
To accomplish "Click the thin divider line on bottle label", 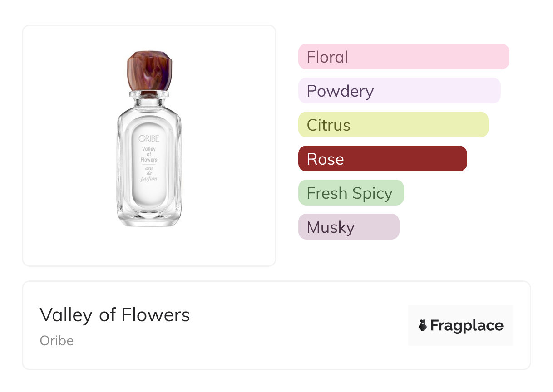I will (x=149, y=164).
